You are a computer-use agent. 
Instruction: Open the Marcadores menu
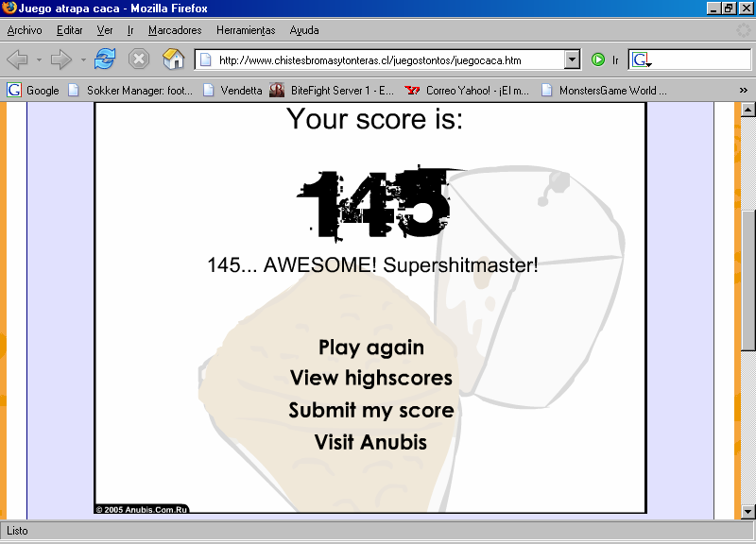point(175,30)
